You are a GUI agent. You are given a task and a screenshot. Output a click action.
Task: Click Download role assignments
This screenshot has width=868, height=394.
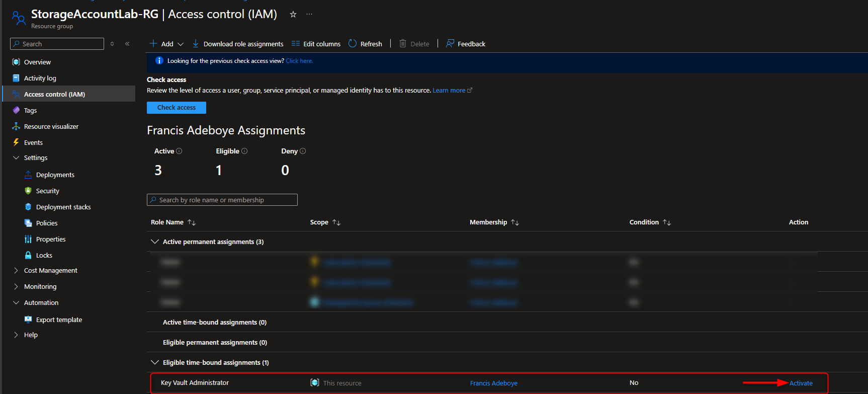(x=238, y=44)
